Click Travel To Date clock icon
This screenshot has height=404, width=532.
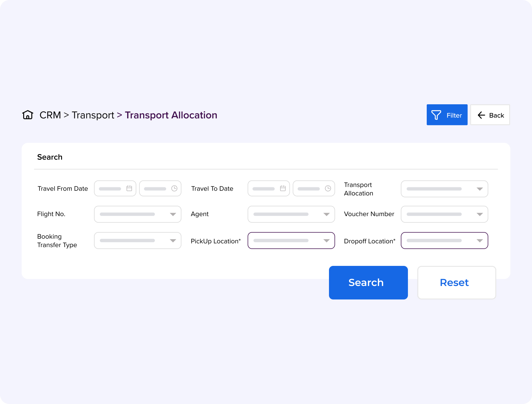pyautogui.click(x=328, y=189)
